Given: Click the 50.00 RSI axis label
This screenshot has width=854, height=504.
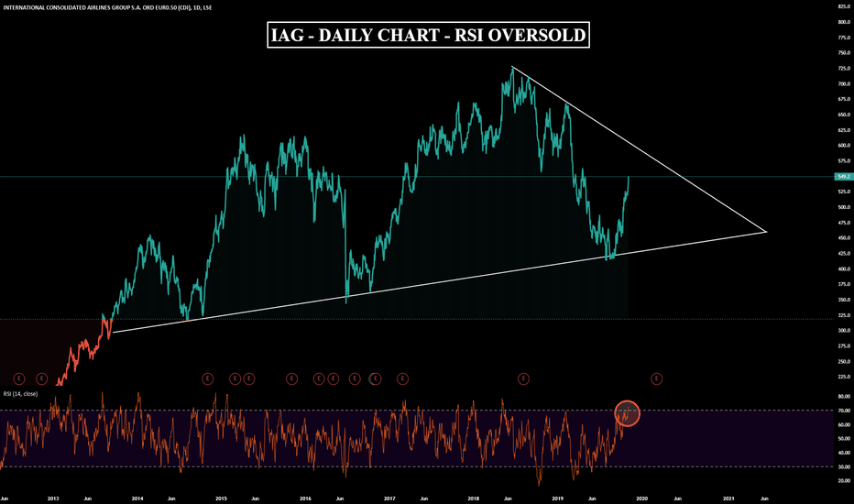Looking at the screenshot, I should point(844,439).
